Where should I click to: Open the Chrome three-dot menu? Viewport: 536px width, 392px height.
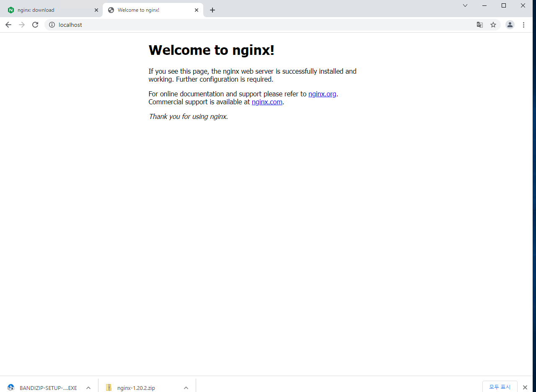click(523, 25)
